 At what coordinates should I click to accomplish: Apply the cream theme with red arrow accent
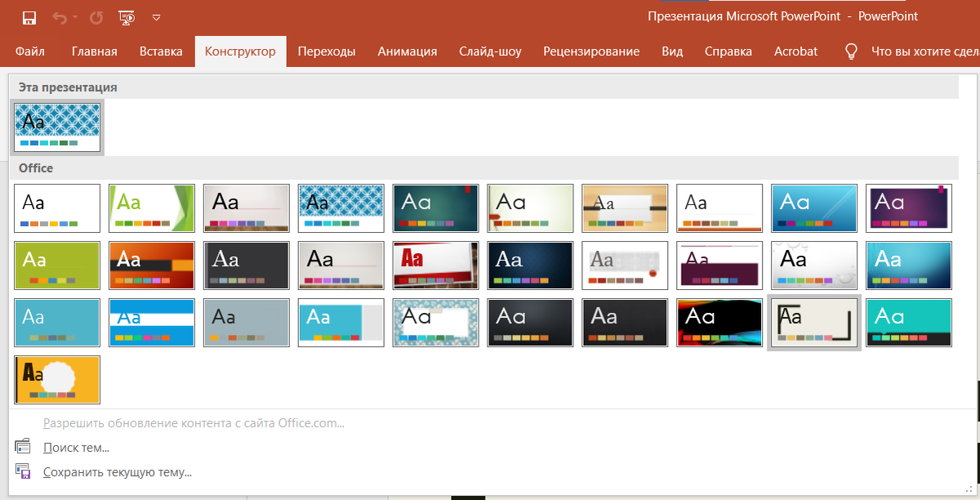[x=531, y=208]
